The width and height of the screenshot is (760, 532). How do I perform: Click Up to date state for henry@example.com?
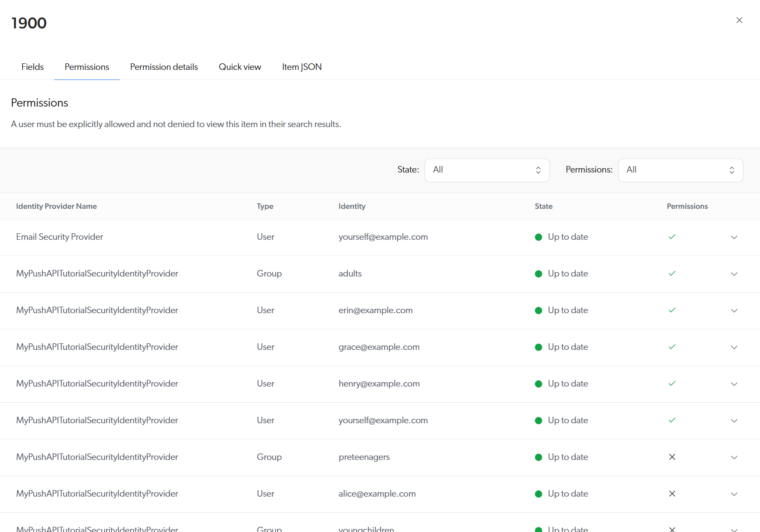pos(568,383)
